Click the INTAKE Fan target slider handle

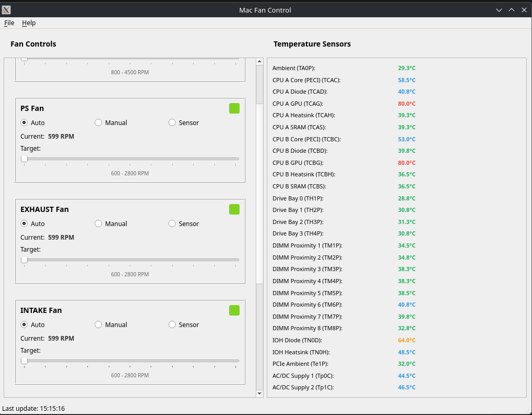(x=24, y=361)
